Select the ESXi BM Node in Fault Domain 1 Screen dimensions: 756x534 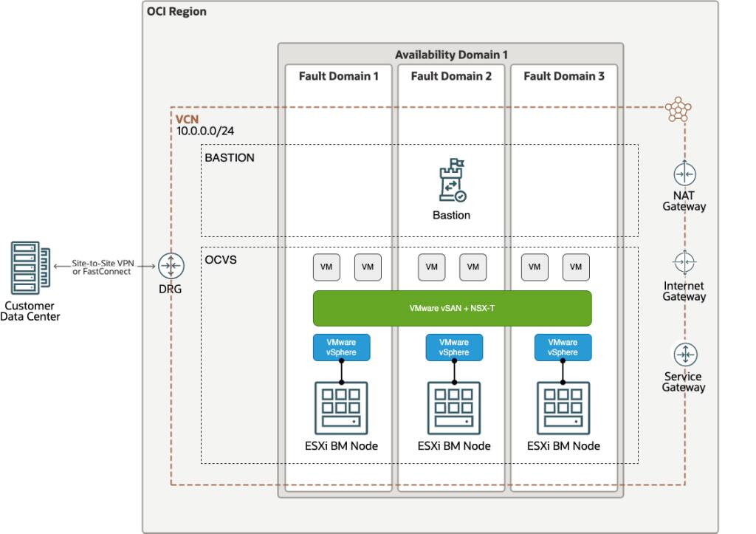(x=342, y=408)
